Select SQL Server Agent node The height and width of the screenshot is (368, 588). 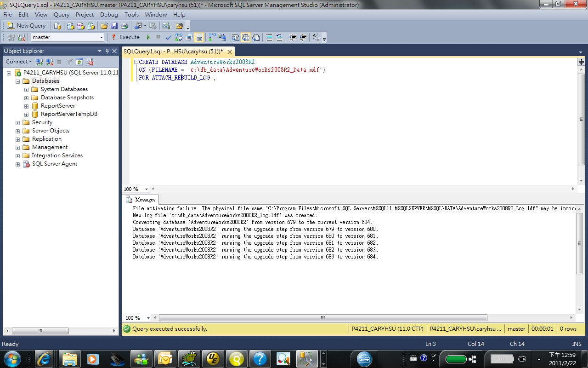(55, 164)
